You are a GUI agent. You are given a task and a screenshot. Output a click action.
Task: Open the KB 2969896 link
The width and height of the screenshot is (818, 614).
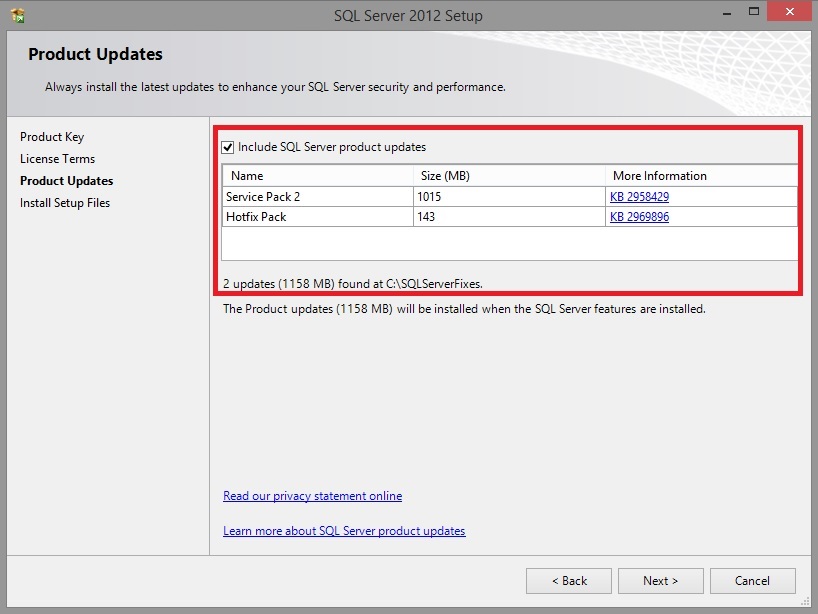click(639, 216)
